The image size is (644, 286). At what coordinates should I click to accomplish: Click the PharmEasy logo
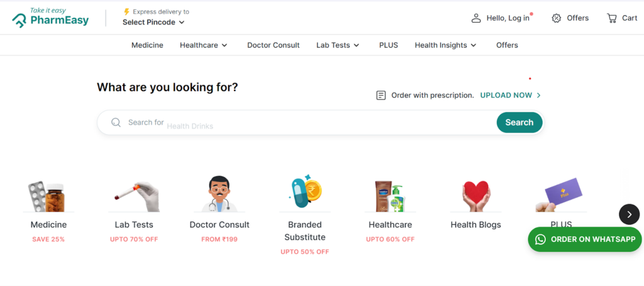tap(50, 18)
